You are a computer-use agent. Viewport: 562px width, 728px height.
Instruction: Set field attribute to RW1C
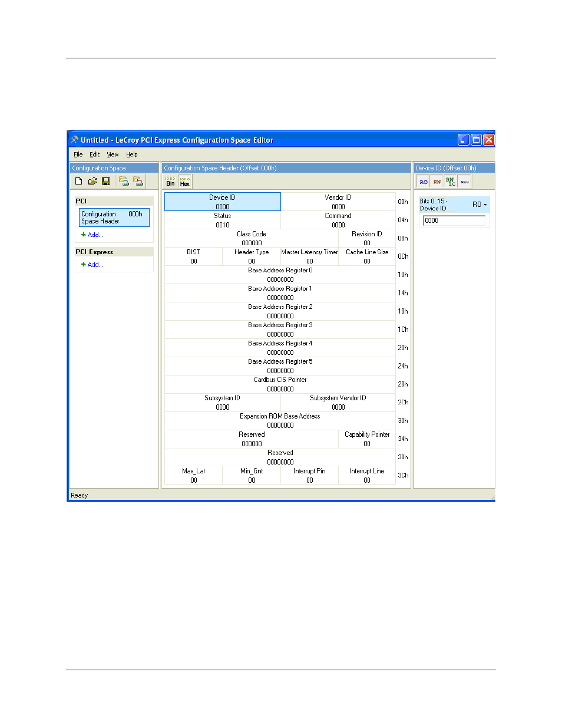point(451,182)
